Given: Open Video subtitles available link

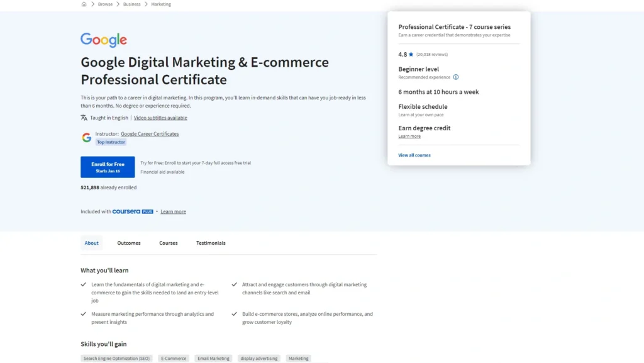Looking at the screenshot, I should 160,118.
